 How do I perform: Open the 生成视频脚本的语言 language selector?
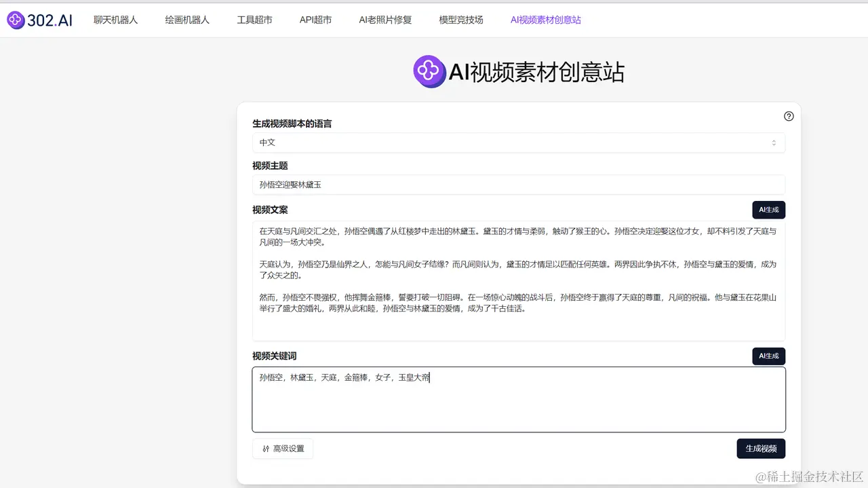tap(518, 143)
